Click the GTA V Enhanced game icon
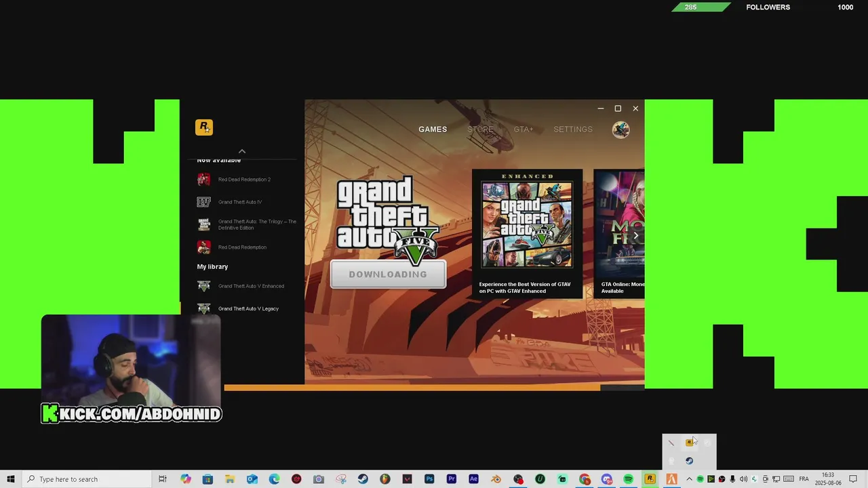Viewport: 868px width, 488px height. click(x=203, y=286)
